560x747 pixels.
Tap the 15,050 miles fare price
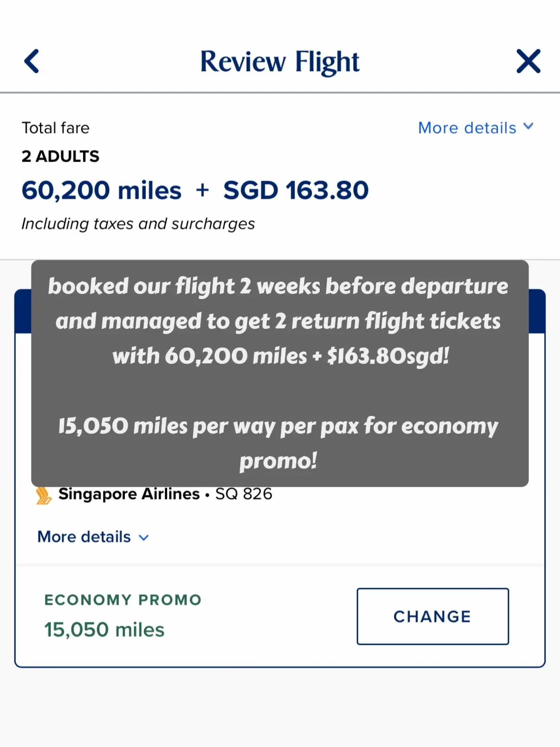[x=104, y=630]
